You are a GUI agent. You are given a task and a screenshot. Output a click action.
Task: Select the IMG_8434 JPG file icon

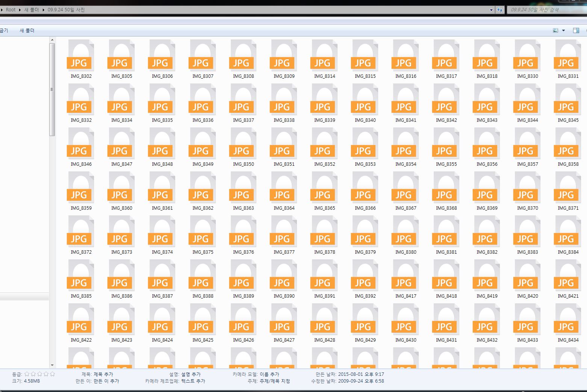pyautogui.click(x=568, y=320)
